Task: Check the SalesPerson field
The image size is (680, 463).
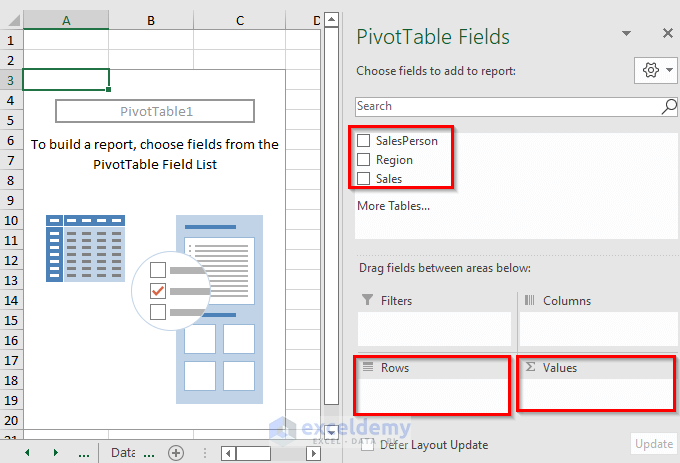Action: coord(364,141)
